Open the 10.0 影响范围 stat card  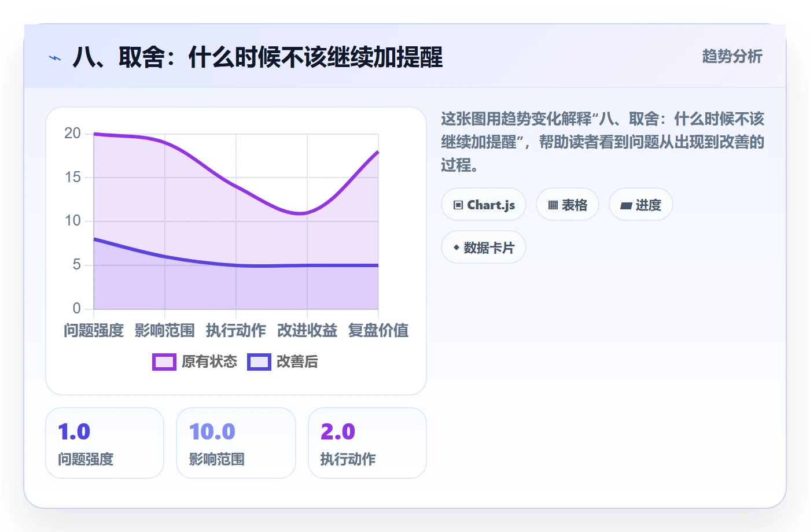pos(236,443)
